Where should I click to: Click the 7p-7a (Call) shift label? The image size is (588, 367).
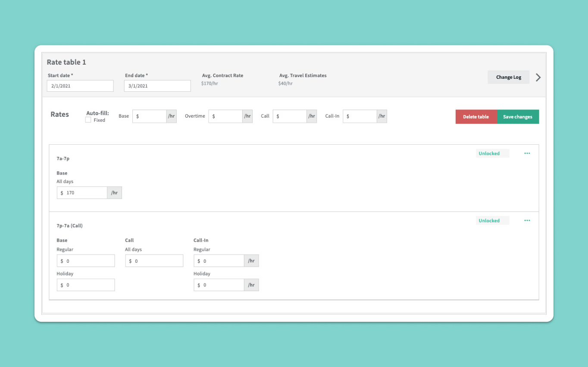pyautogui.click(x=69, y=226)
